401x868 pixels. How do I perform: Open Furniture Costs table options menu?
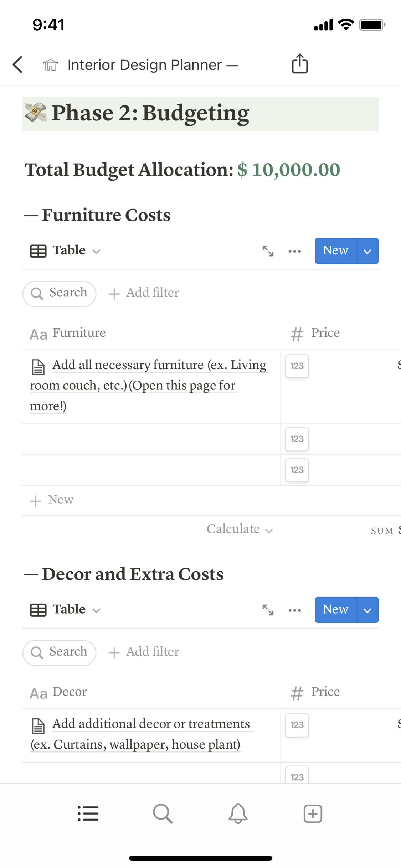(x=294, y=251)
